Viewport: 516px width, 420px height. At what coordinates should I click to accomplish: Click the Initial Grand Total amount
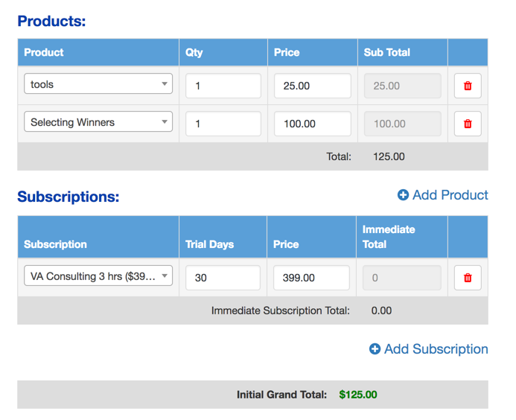358,395
